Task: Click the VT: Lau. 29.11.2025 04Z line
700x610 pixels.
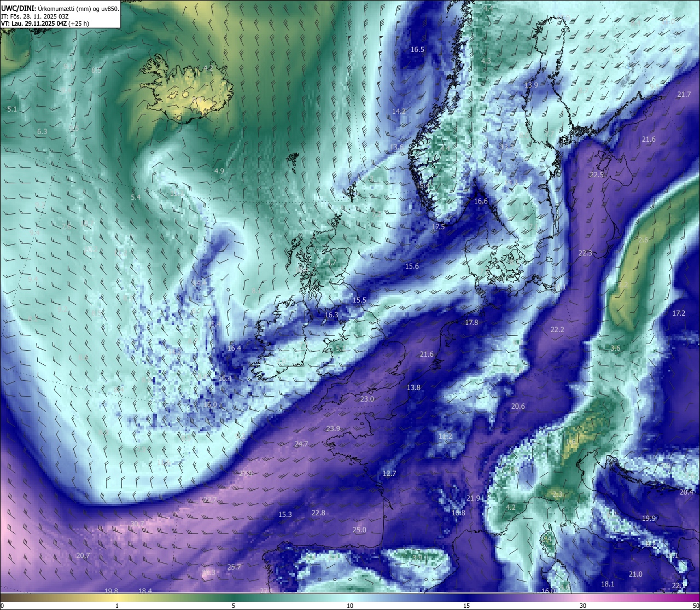Action: click(x=45, y=24)
